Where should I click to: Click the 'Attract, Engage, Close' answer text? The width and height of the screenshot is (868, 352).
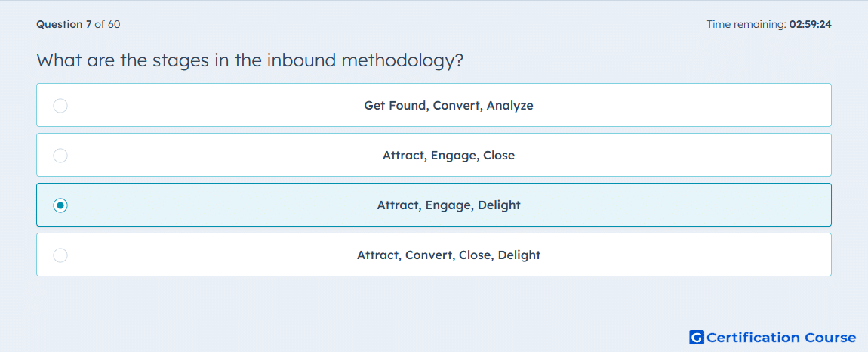coord(448,156)
